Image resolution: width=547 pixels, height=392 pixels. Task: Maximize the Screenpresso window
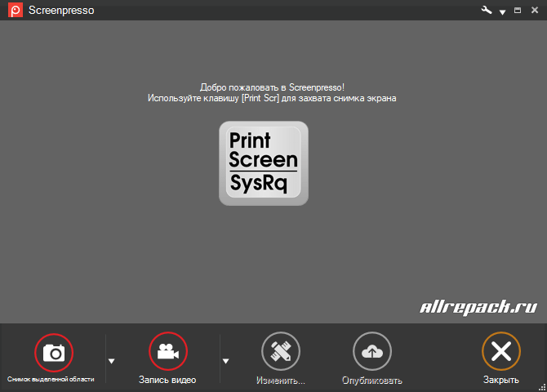pos(518,10)
